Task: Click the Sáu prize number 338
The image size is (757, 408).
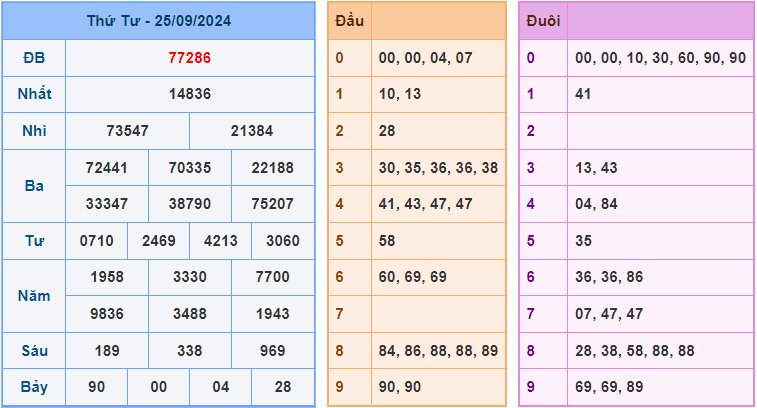Action: 189,350
